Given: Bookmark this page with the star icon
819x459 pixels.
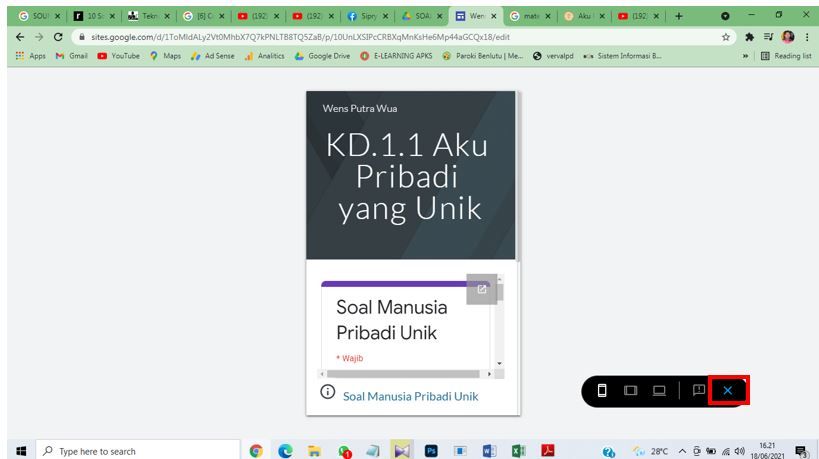Looking at the screenshot, I should (x=726, y=36).
